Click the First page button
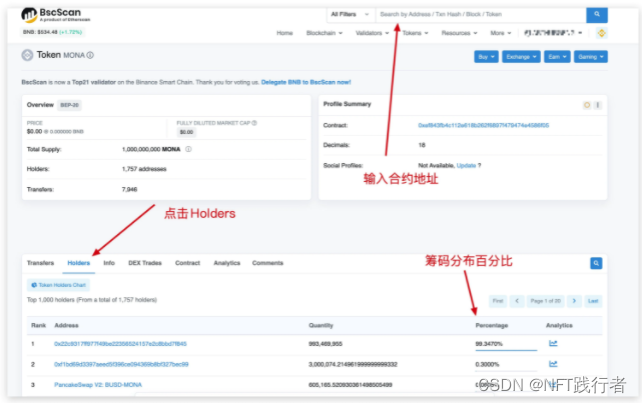 [498, 301]
